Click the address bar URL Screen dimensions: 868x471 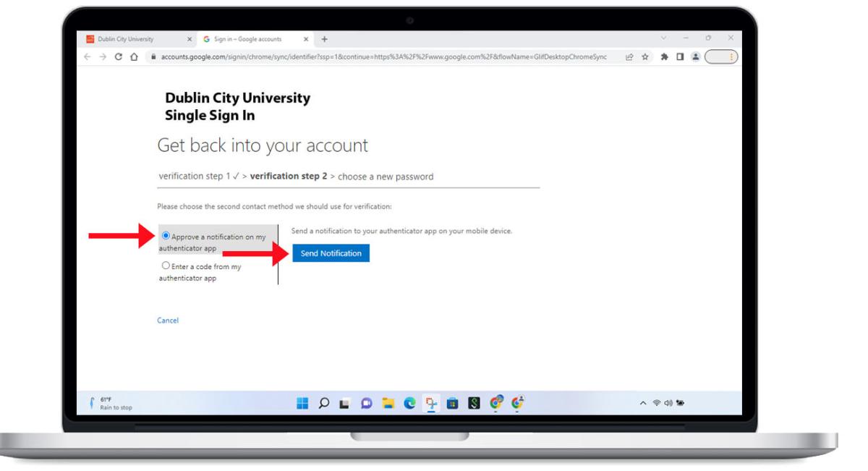[x=383, y=56]
